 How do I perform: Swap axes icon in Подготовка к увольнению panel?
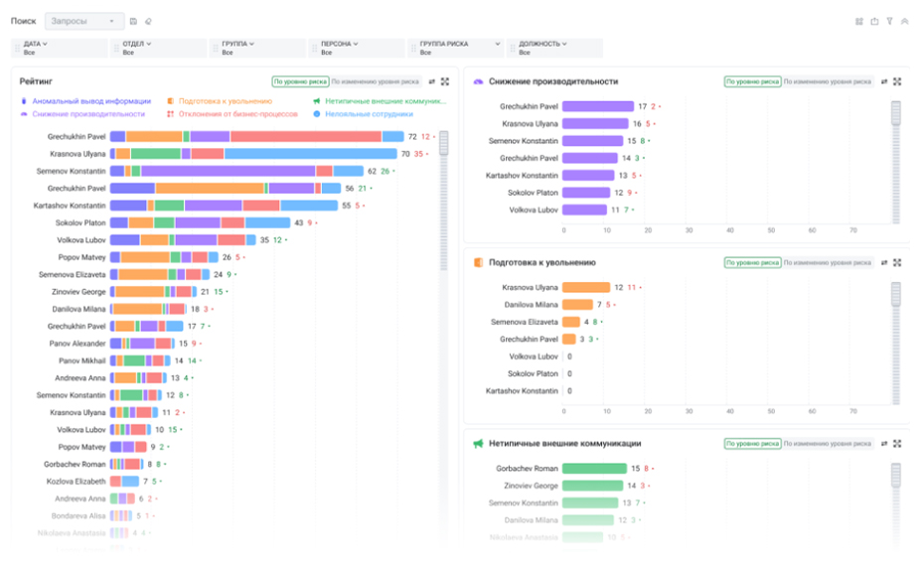(884, 263)
